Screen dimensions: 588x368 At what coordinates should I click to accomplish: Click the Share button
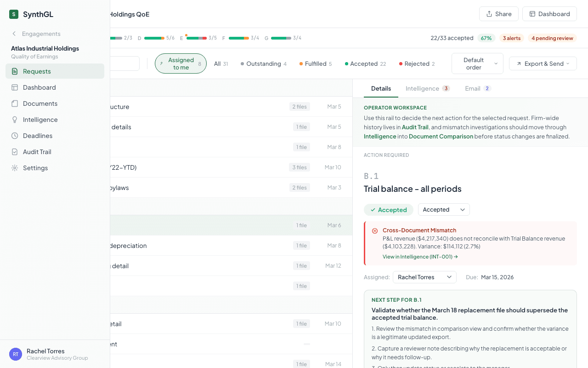click(498, 14)
